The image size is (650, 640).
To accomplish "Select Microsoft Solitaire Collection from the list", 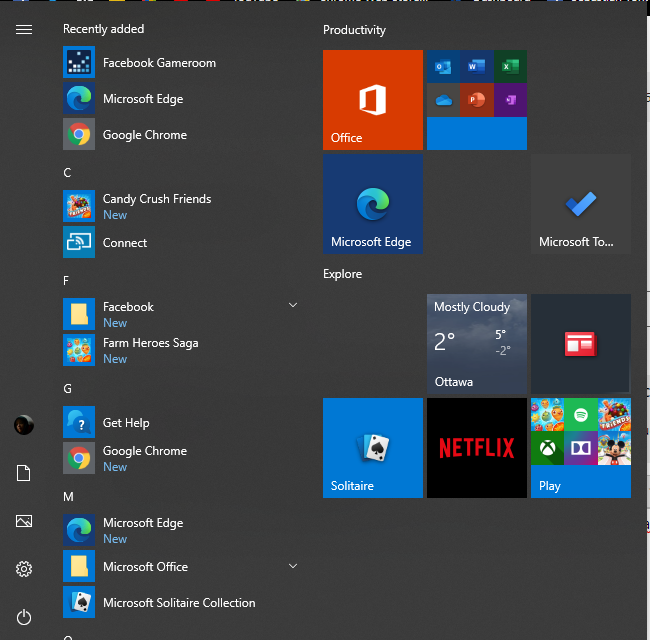I will tap(178, 603).
